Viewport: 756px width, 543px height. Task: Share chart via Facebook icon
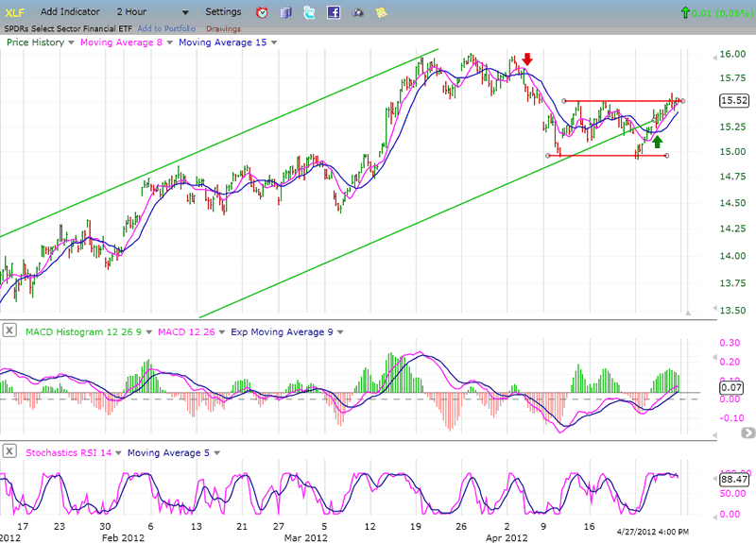333,12
